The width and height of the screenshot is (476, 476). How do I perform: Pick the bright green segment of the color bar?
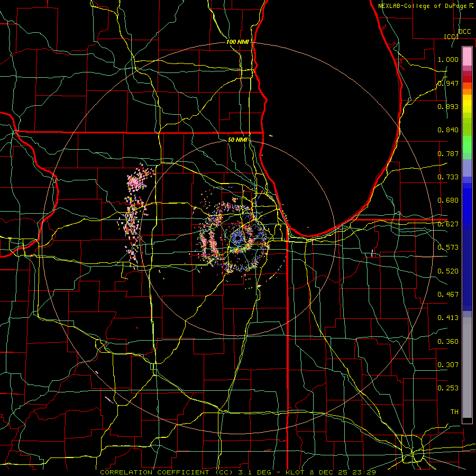[467, 144]
